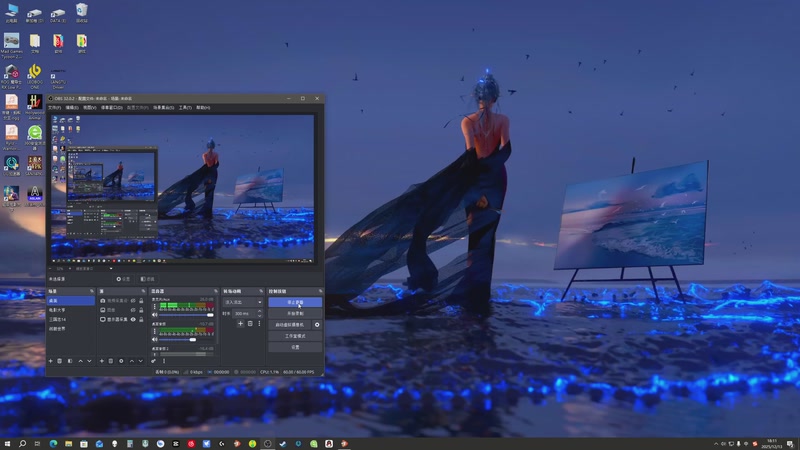This screenshot has height=450, width=800.
Task: Move scene up with Scenes dock up arrow
Action: [x=80, y=361]
